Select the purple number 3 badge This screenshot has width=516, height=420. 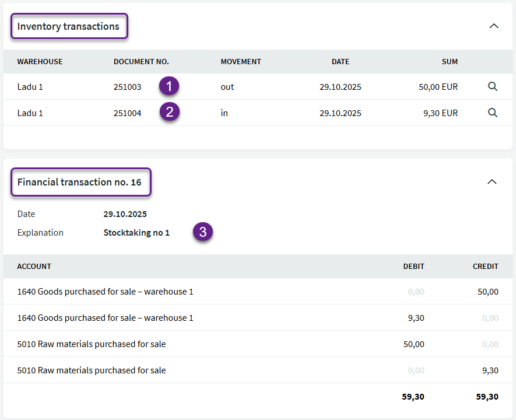(203, 232)
